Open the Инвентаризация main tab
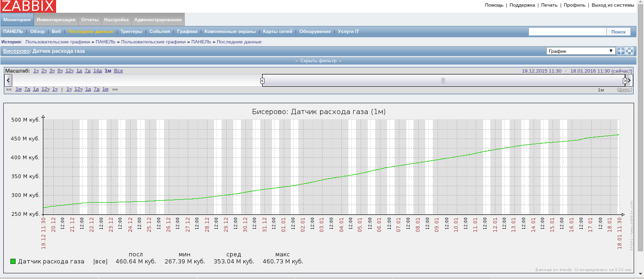644x279 pixels. (x=56, y=20)
